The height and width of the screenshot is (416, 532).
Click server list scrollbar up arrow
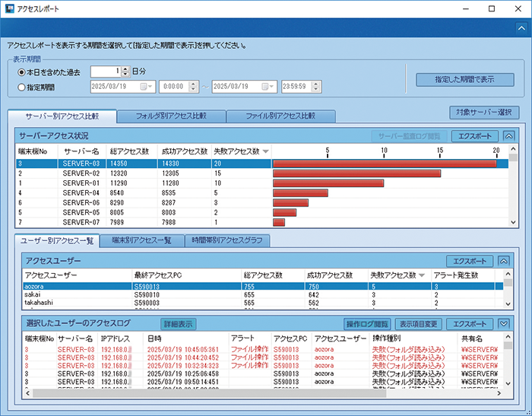[513, 149]
